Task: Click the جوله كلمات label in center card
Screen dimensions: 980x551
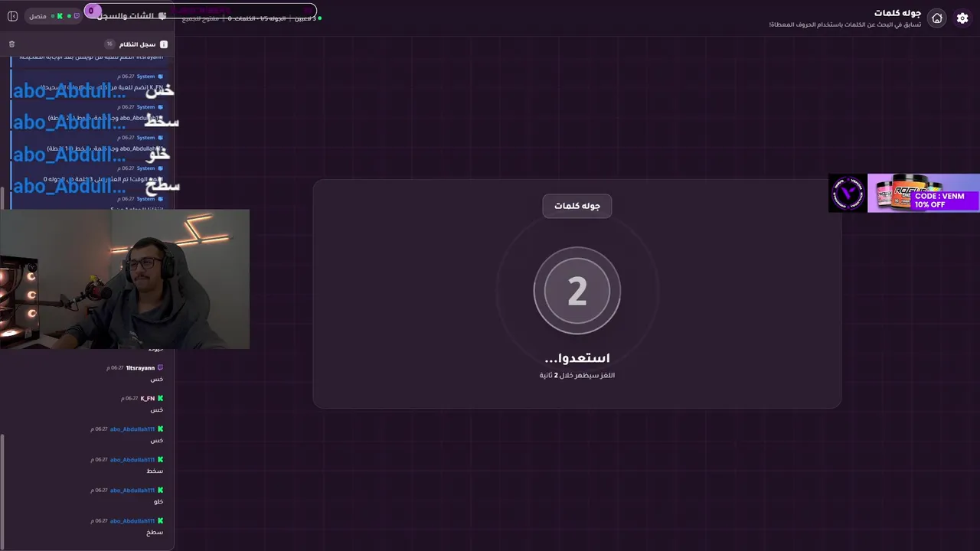Action: [x=577, y=206]
